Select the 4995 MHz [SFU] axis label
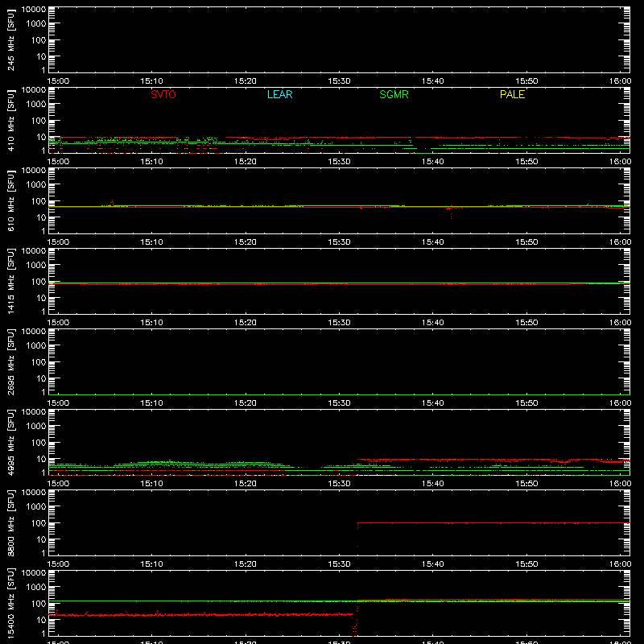Viewport: 644px width, 644px height. (x=10, y=443)
